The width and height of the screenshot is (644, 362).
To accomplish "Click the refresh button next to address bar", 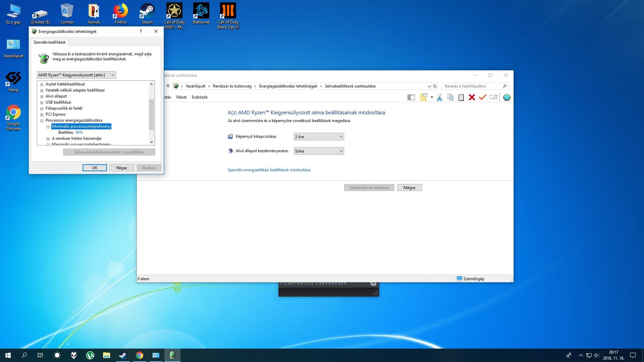I will point(435,86).
